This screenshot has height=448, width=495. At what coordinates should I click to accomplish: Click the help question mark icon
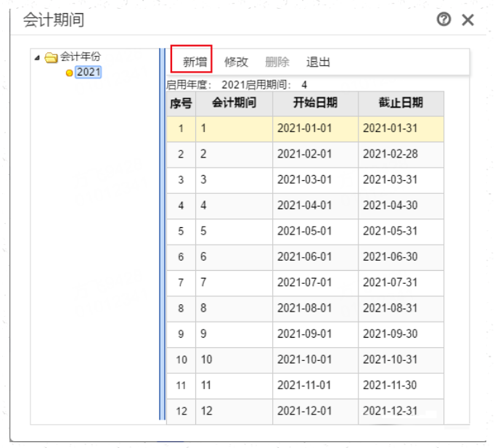[x=443, y=20]
